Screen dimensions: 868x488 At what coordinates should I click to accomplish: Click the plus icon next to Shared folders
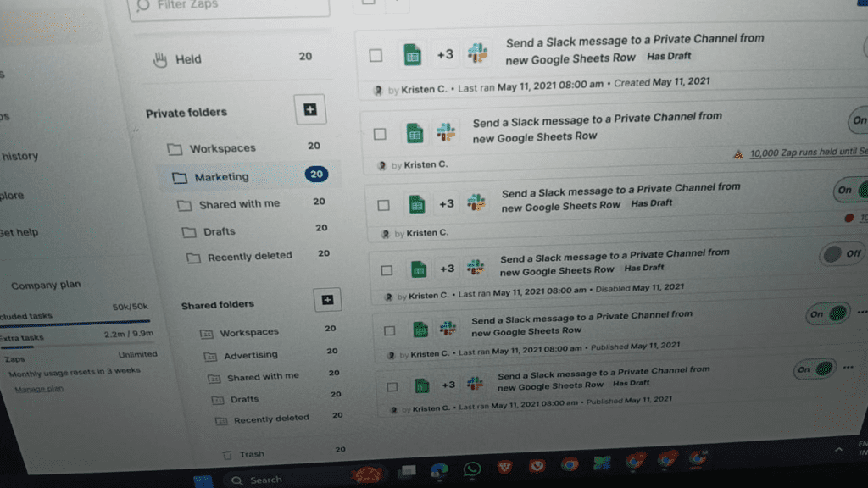pyautogui.click(x=327, y=299)
